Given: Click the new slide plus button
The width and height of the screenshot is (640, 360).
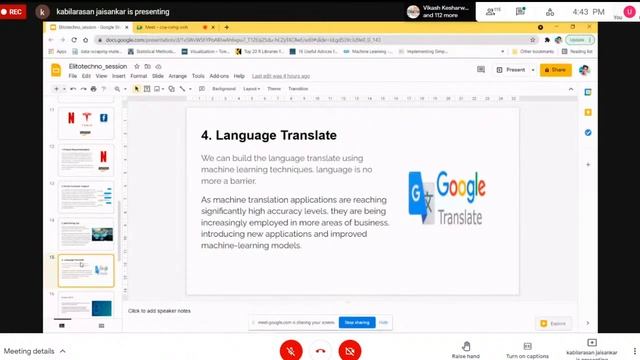Looking at the screenshot, I should pos(56,89).
